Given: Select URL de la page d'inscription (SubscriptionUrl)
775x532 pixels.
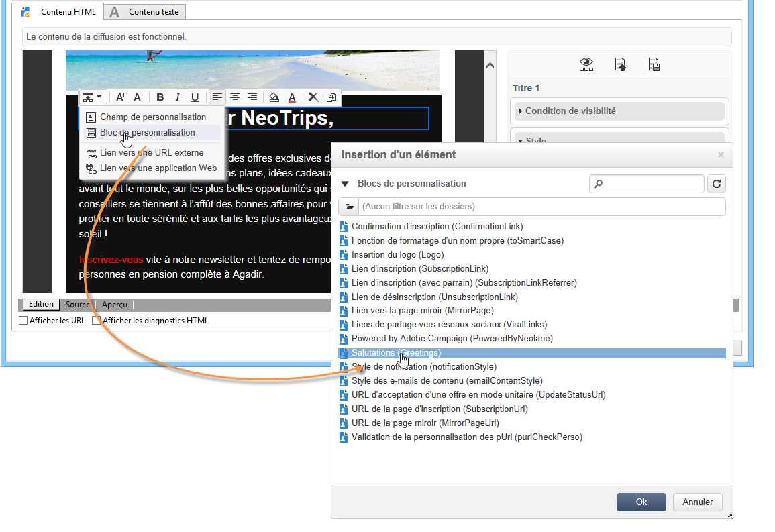Looking at the screenshot, I should pos(440,409).
